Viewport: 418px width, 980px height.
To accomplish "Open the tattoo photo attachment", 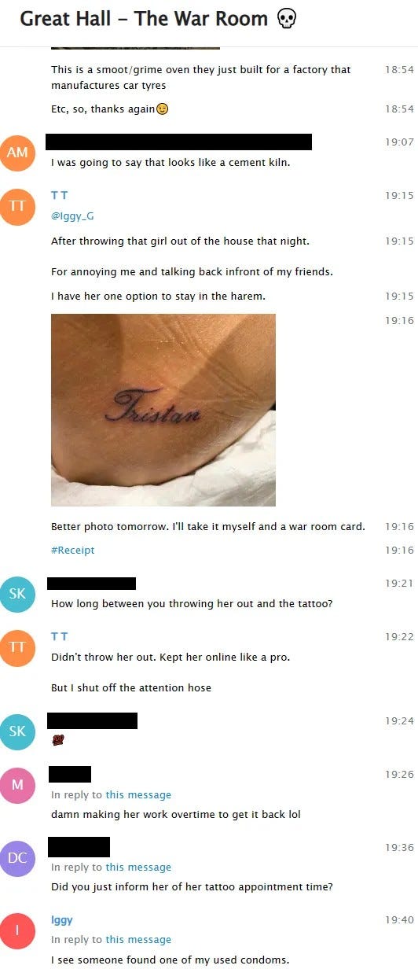I will coord(163,410).
